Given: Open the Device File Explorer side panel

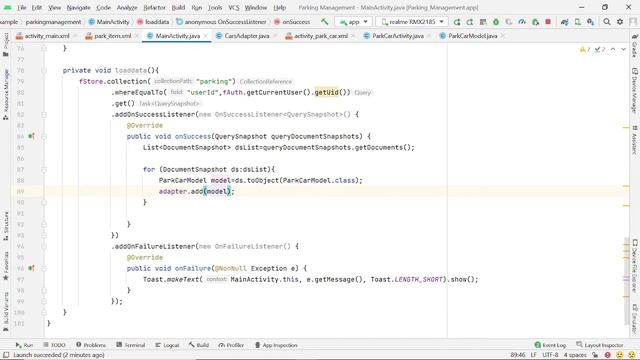Looking at the screenshot, I should coord(635,266).
